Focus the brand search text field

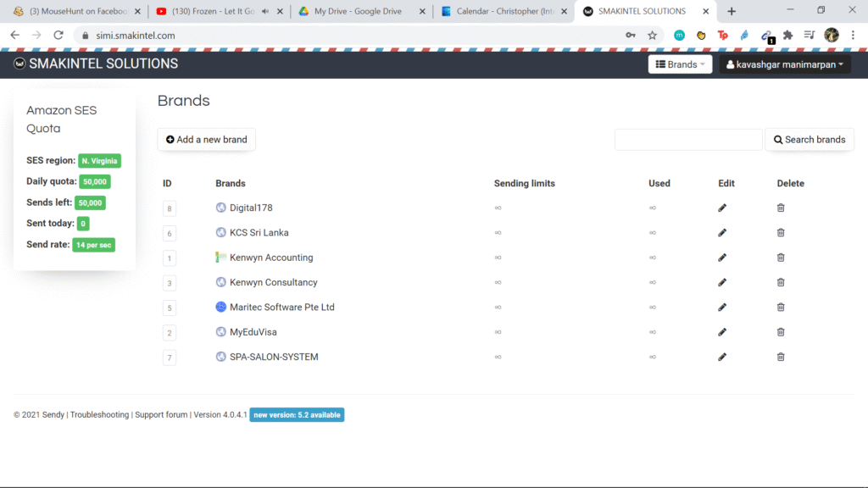(688, 140)
